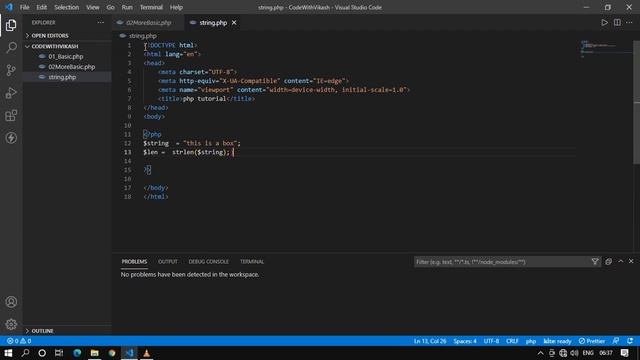
Task: Click UTF-8 encoding in status bar
Action: pyautogui.click(x=491, y=341)
